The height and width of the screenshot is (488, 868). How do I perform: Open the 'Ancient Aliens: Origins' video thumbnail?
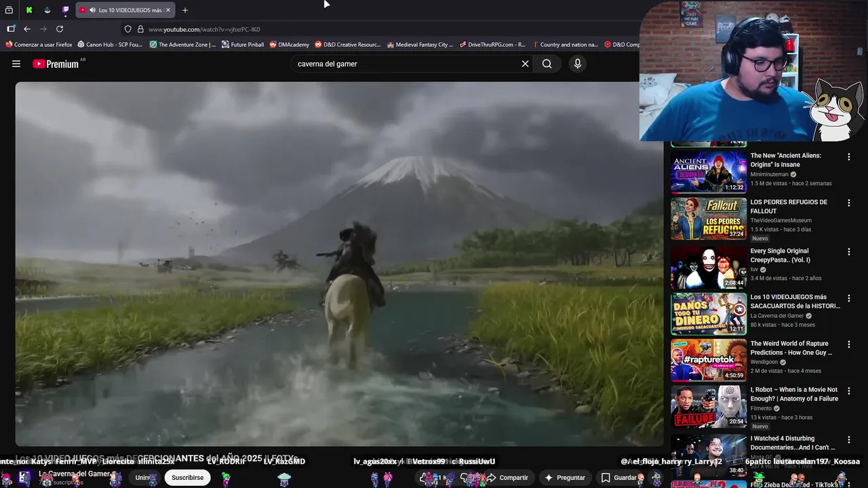coord(709,171)
